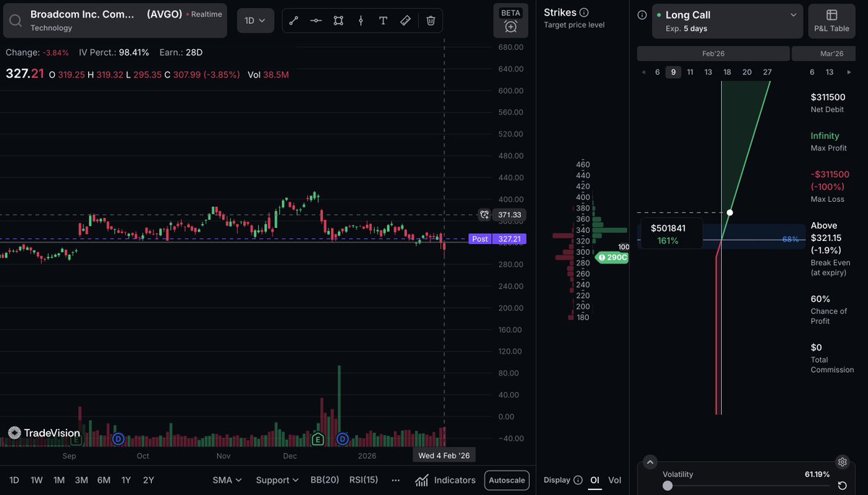Expand the Long Call strategy dropdown

(727, 21)
